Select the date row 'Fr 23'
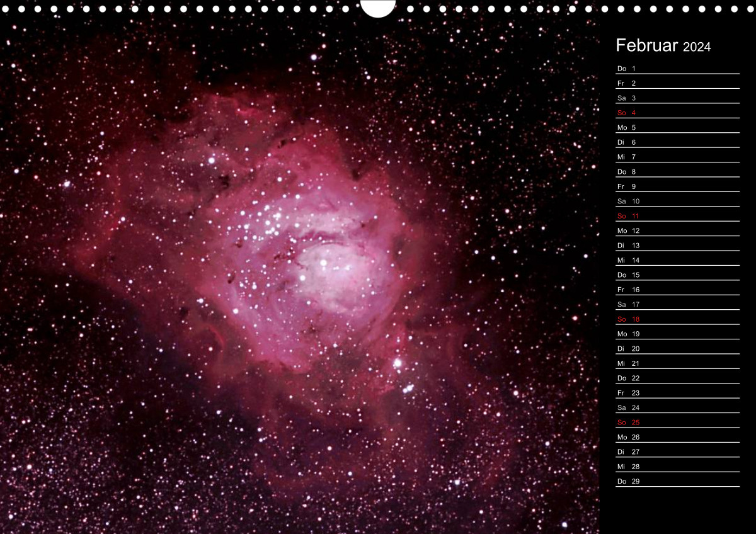The image size is (756, 534). coord(677,391)
